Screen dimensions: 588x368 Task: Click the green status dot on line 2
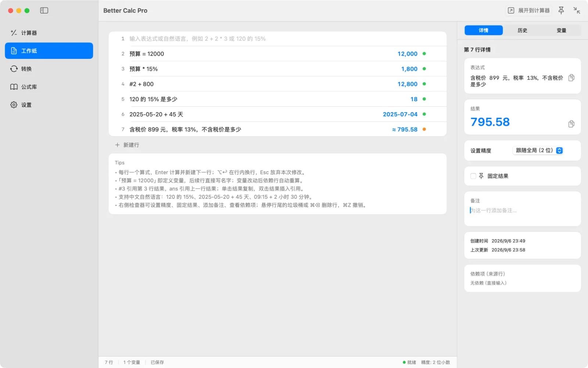point(424,54)
